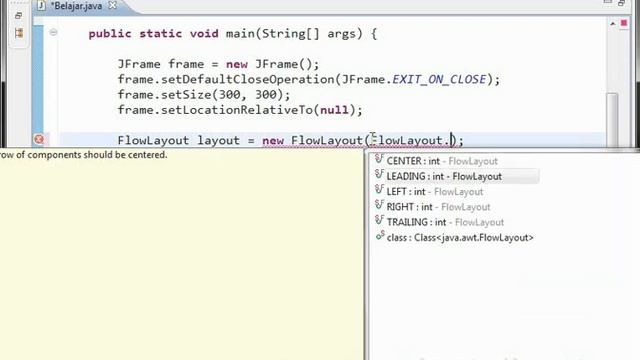This screenshot has width=640, height=360.
Task: Click the scroll-up arrow of the editor
Action: pos(612,24)
